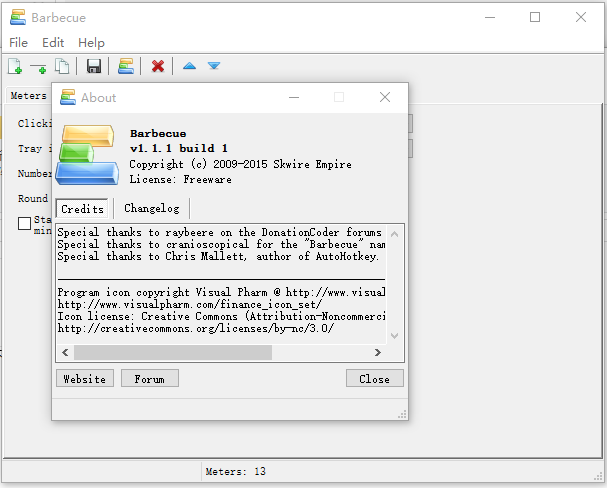Open the Help menu

tap(91, 43)
